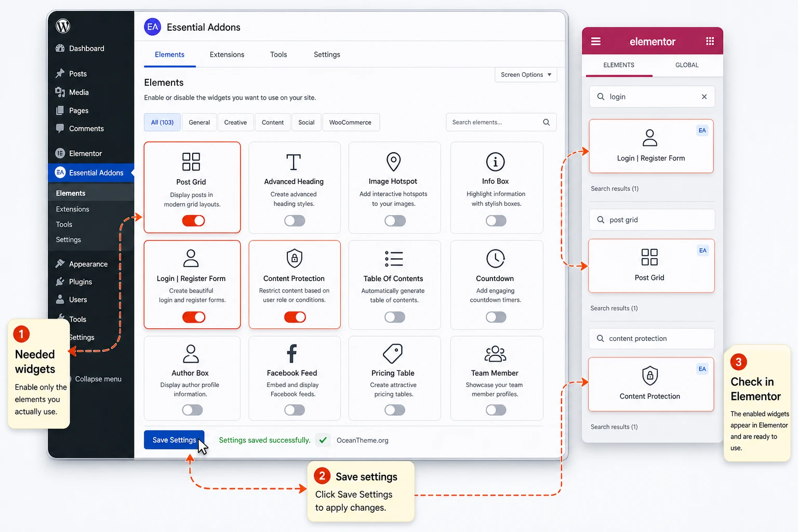Click the Dashboard gauge icon
Image resolution: width=798 pixels, height=532 pixels.
[x=60, y=48]
